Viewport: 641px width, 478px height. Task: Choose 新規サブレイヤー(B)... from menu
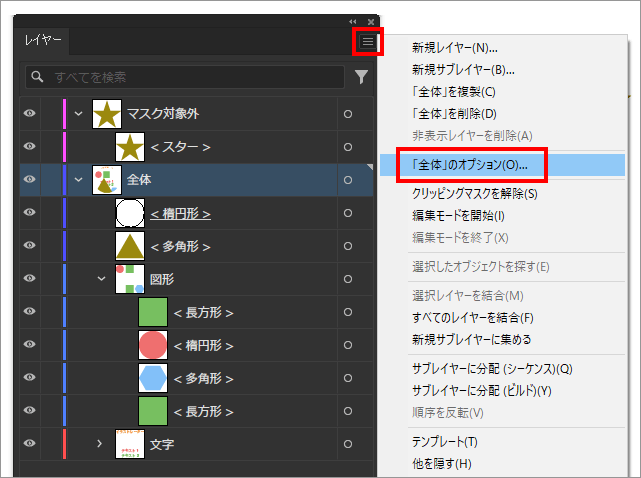[463, 70]
